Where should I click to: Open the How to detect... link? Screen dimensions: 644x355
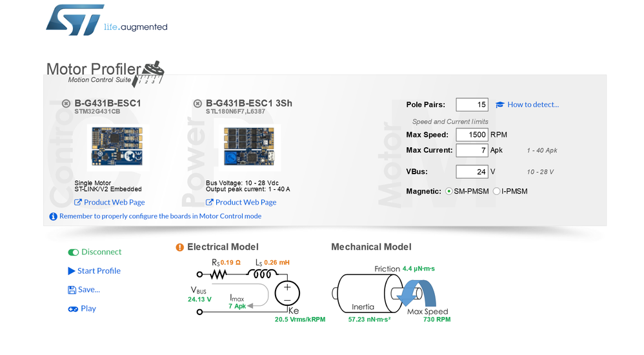point(533,105)
